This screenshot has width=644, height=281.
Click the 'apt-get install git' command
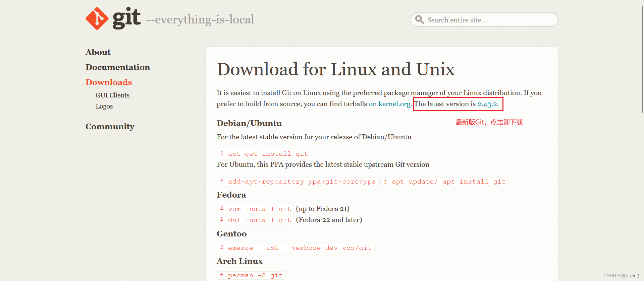pos(264,154)
